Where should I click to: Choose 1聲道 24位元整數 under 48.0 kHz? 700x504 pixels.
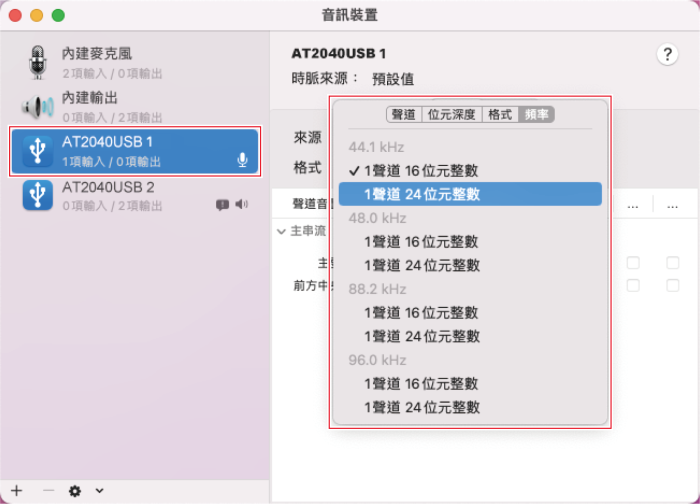point(421,265)
